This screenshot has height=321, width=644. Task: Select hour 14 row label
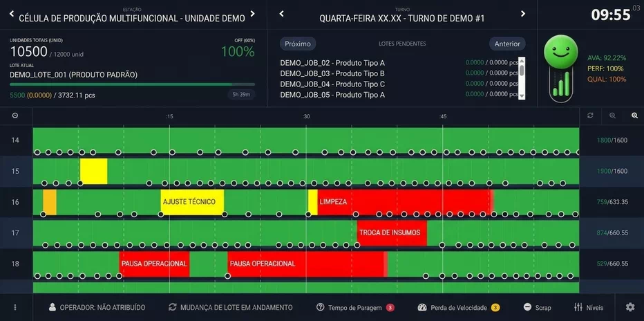(15, 140)
